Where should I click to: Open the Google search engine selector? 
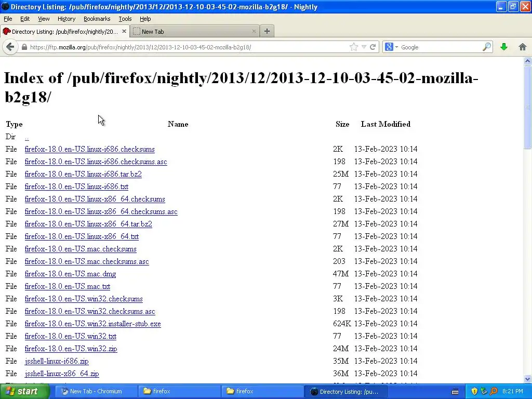click(391, 47)
